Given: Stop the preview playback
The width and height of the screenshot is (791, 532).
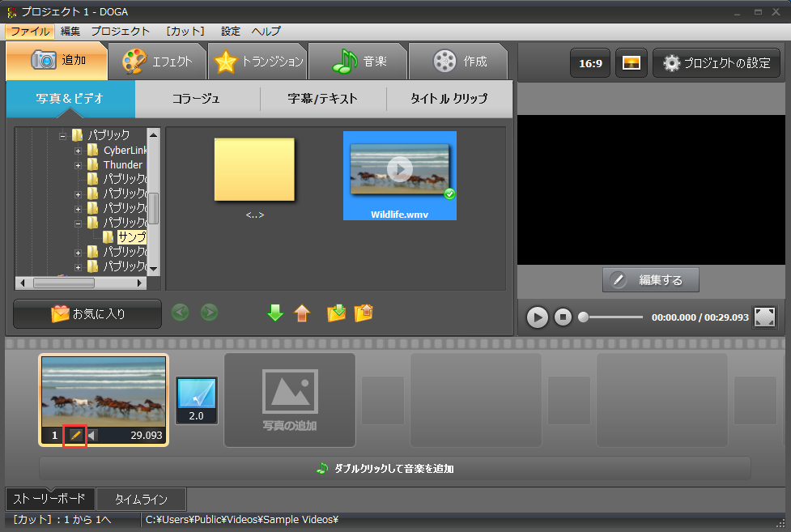Looking at the screenshot, I should tap(563, 317).
